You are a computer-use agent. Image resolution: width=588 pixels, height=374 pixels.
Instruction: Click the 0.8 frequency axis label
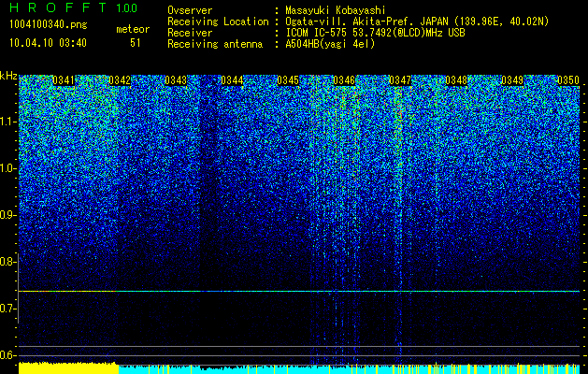coord(7,262)
